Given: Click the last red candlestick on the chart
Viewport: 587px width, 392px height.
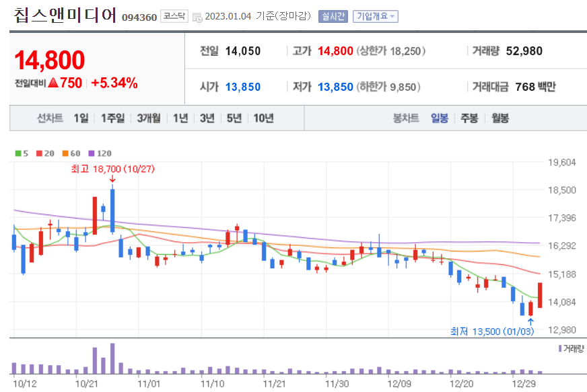Looking at the screenshot, I should click(x=540, y=295).
